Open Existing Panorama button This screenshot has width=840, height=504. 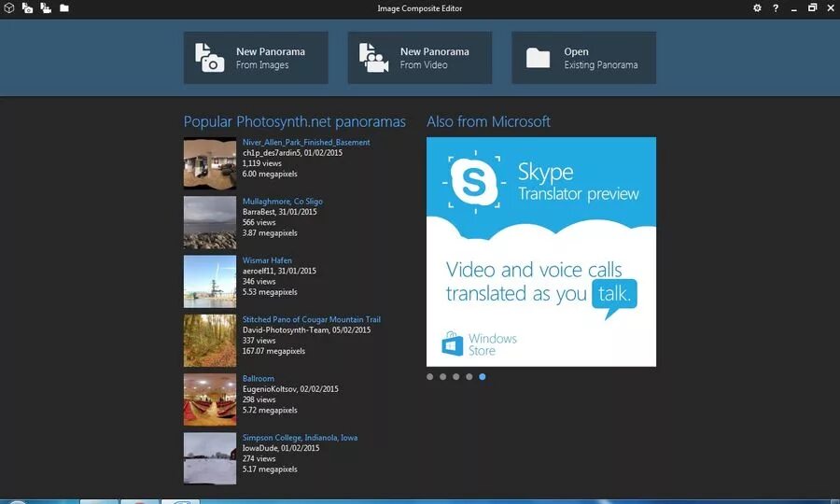pyautogui.click(x=584, y=57)
